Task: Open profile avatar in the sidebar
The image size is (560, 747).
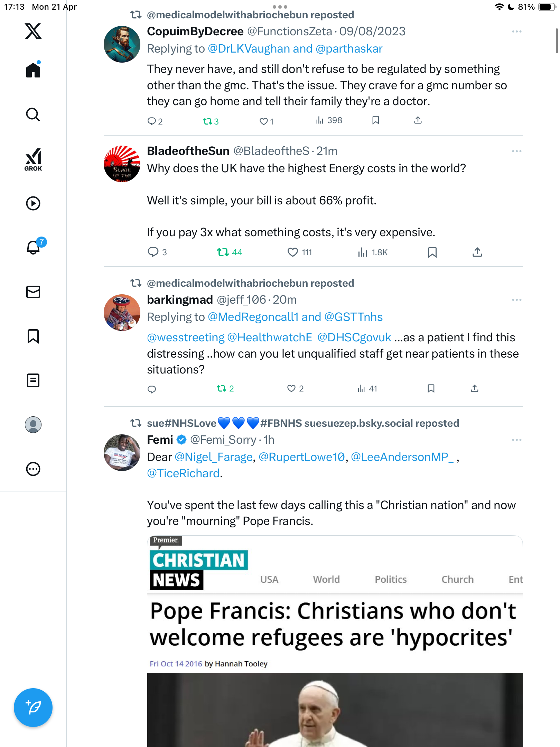Action: point(33,425)
